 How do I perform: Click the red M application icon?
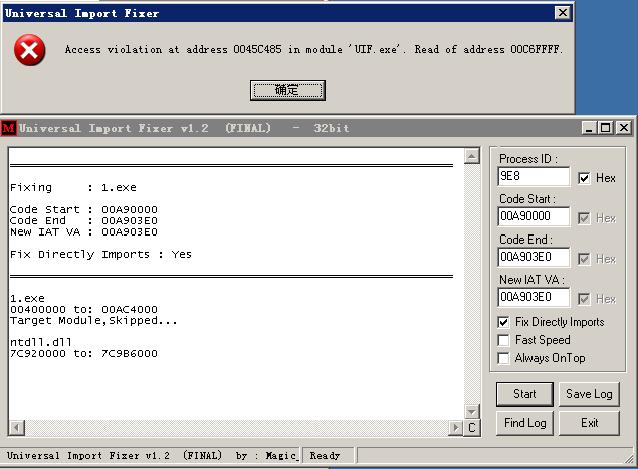tap(9, 128)
